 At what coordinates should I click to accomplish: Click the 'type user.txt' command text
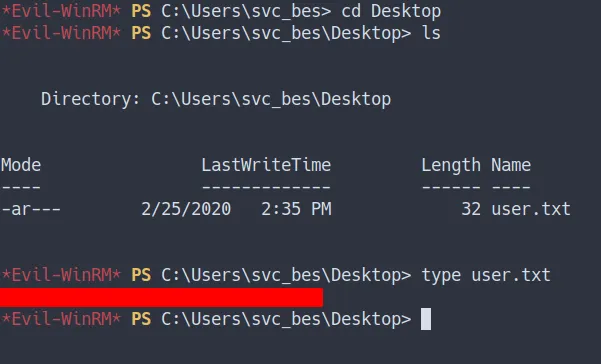486,275
